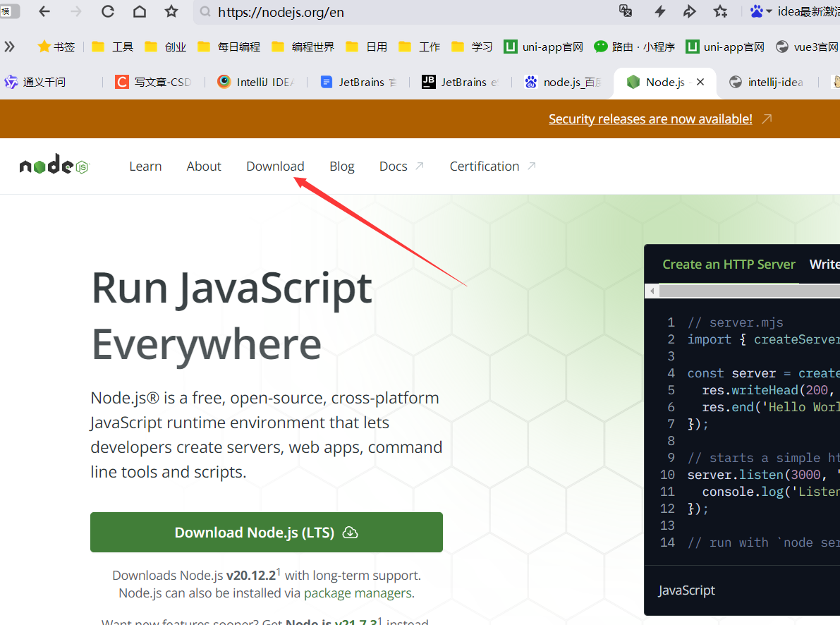Follow the package managers link
Screen dimensions: 840x625
358,593
